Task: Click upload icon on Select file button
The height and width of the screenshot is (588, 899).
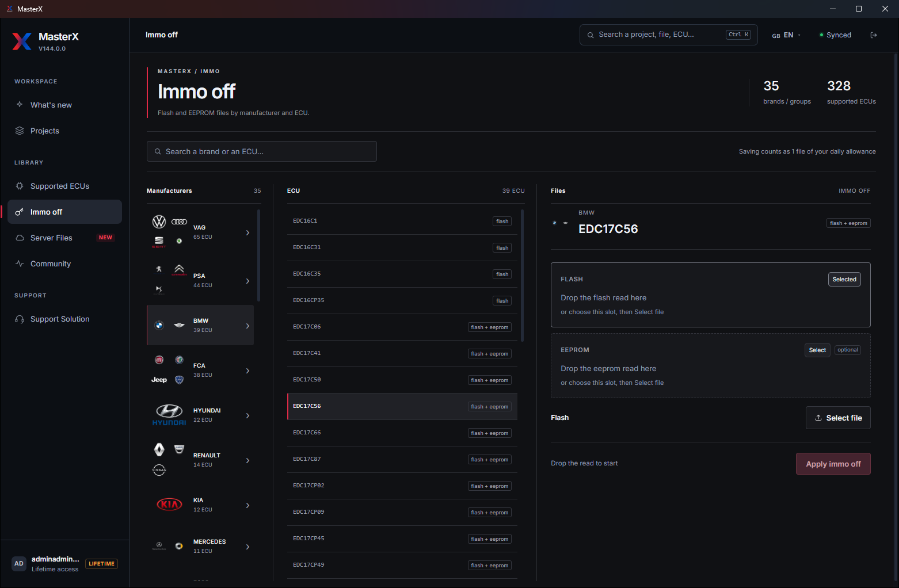Action: 818,418
